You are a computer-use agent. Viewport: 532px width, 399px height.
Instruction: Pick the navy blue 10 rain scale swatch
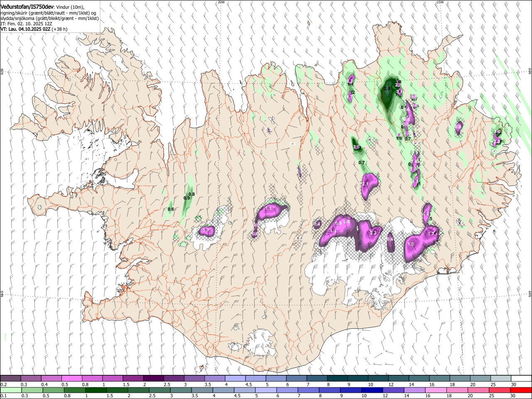click(372, 389)
